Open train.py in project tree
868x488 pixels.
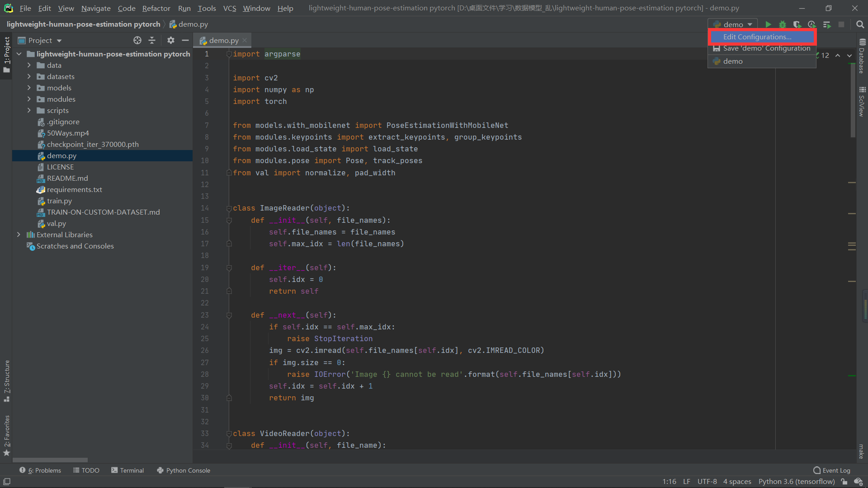[59, 201]
